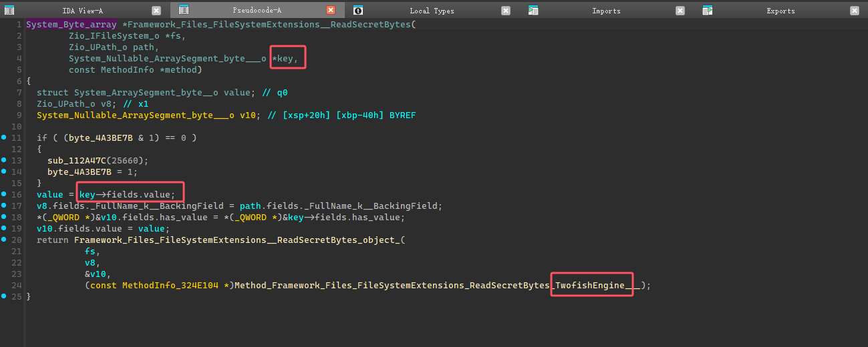Screen dimensions: 868x347
Task: Toggle breakpoint dot on line 20
Action: (x=4, y=240)
